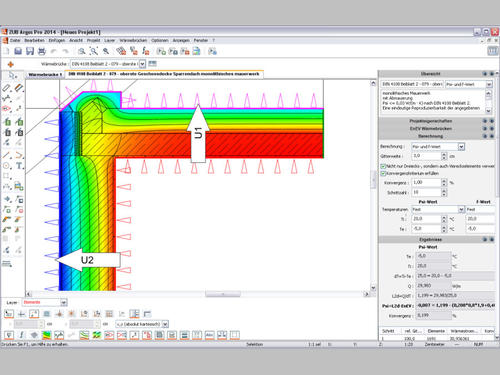Click the orange snap-to-point star icon
This screenshot has width=500, height=375.
click(x=72, y=314)
